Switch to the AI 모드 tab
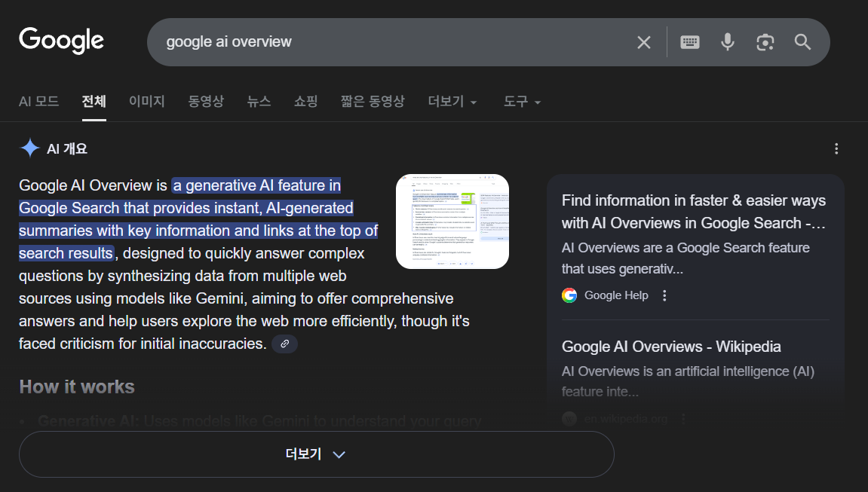 click(38, 102)
